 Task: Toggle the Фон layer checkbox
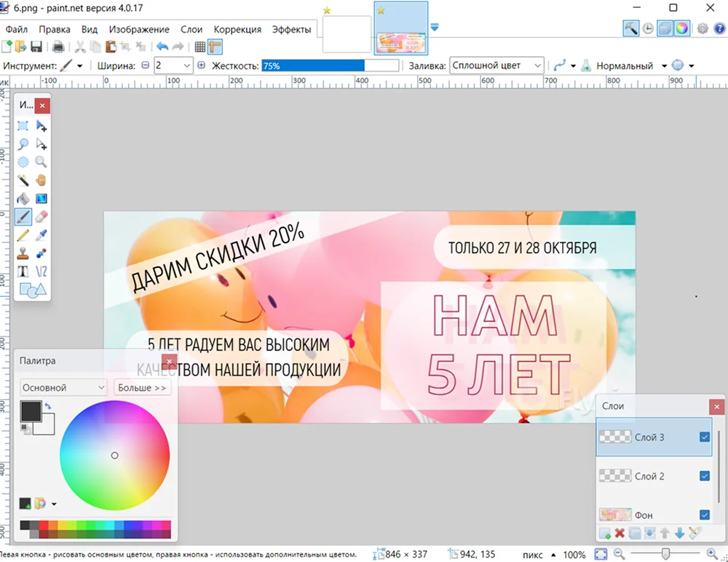coord(703,515)
